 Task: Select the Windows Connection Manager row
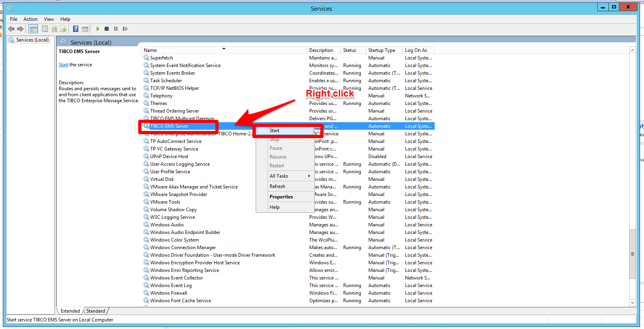pos(288,248)
